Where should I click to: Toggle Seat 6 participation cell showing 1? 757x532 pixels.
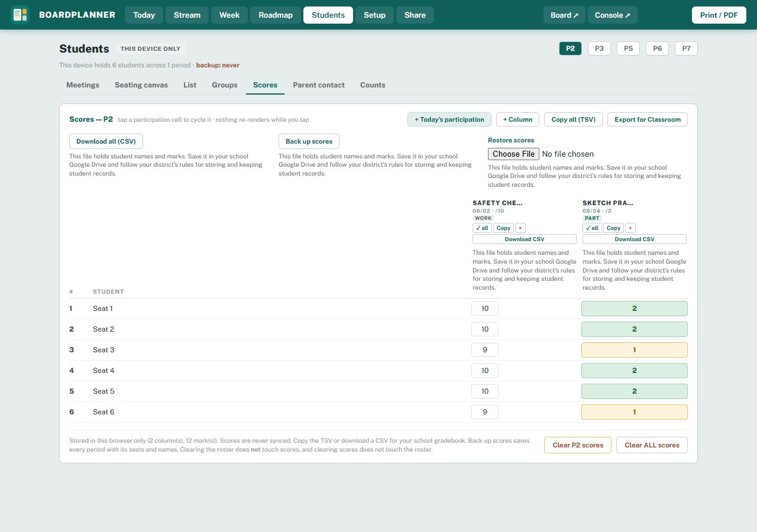(635, 412)
